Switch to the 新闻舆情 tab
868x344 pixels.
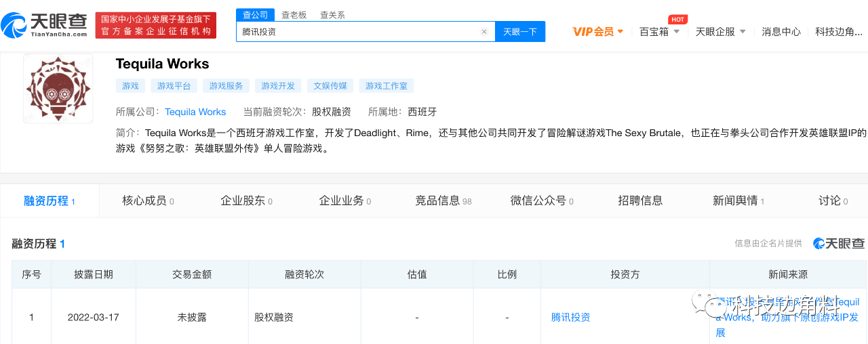[x=738, y=200]
